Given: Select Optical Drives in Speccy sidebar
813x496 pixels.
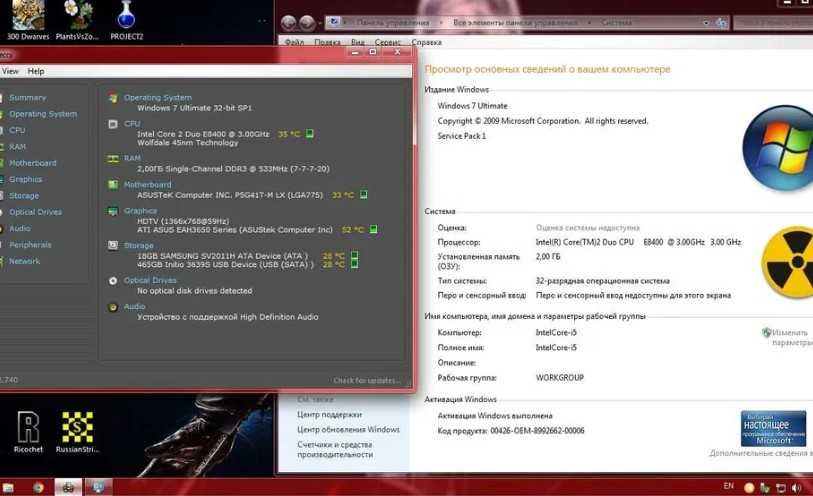Looking at the screenshot, I should [x=35, y=212].
